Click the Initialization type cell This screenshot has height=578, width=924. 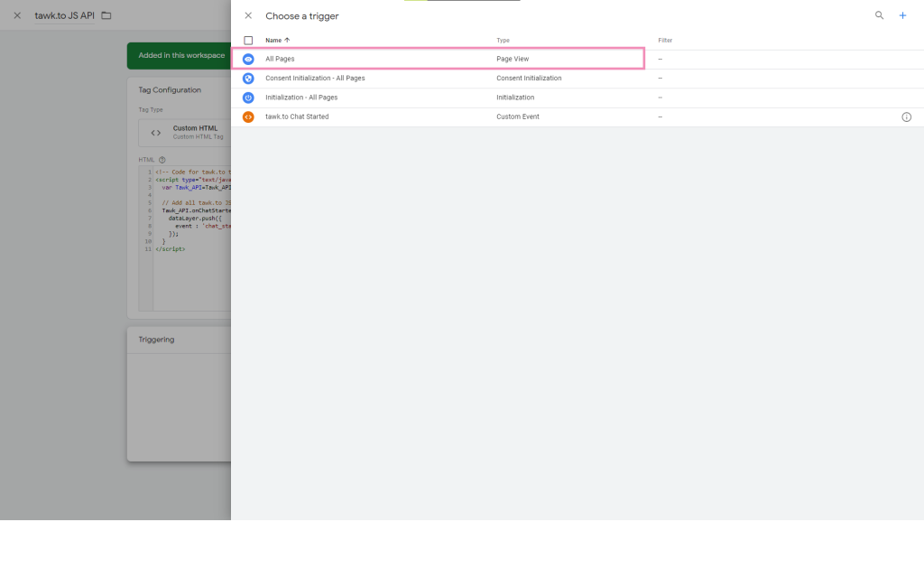coord(515,98)
